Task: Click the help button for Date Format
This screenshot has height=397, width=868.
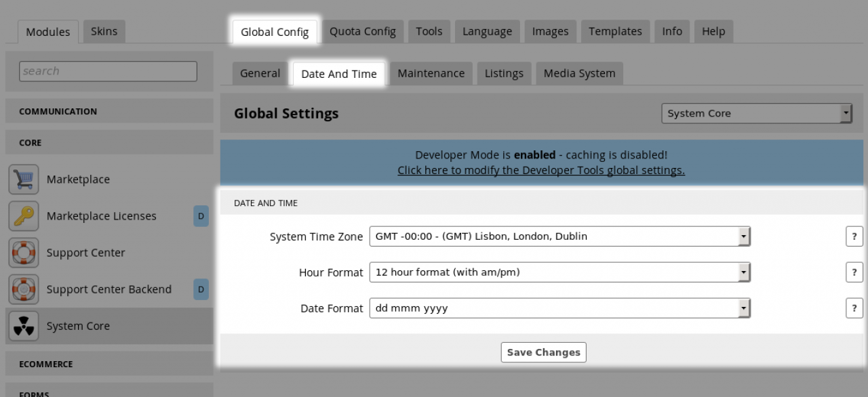Action: click(854, 308)
